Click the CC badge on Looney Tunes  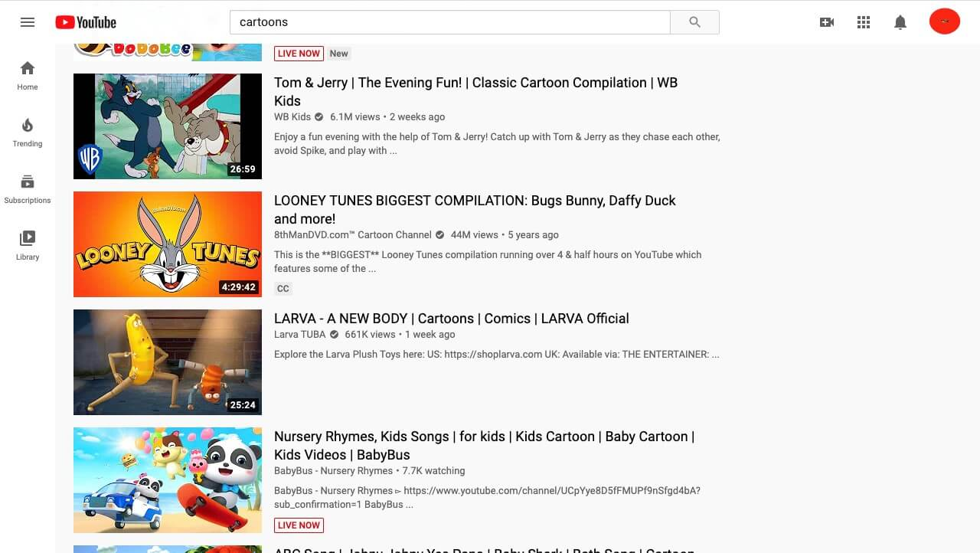click(283, 289)
